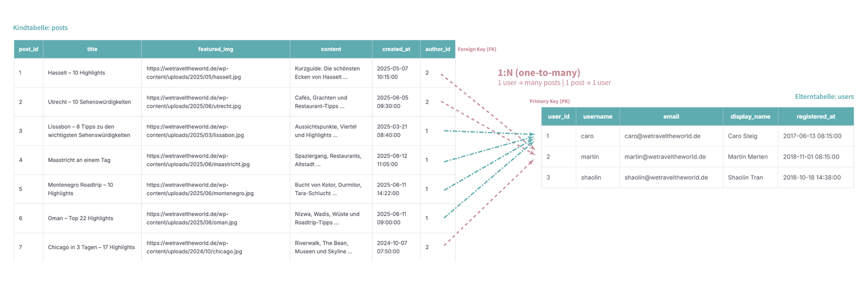
Task: Select the shaolin@wetraveltheworld.de email cell
Action: 666,178
